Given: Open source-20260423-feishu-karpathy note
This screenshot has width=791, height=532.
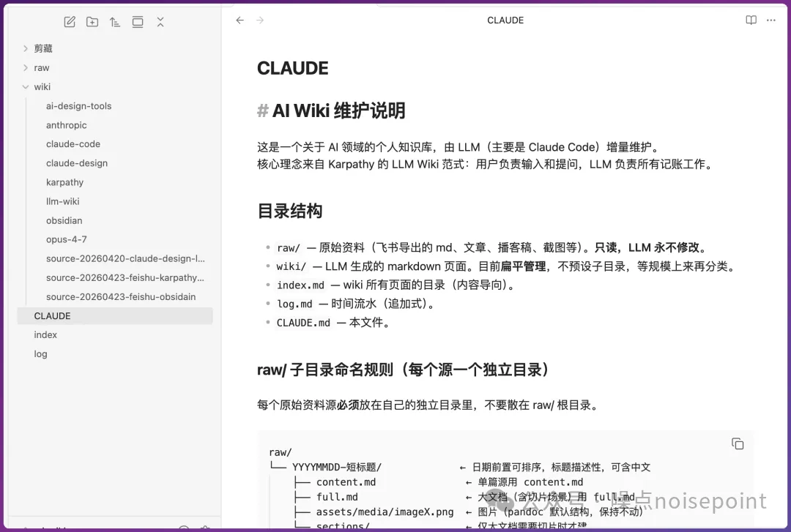Looking at the screenshot, I should tap(125, 278).
